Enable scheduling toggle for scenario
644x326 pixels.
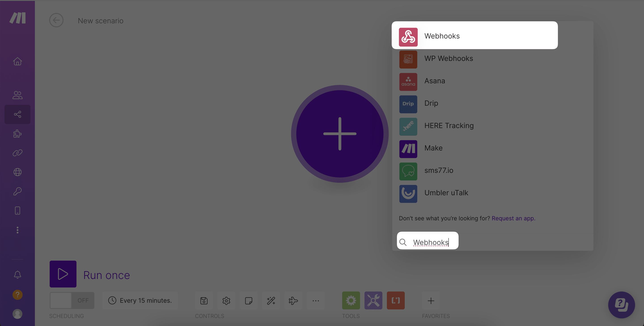click(x=72, y=300)
